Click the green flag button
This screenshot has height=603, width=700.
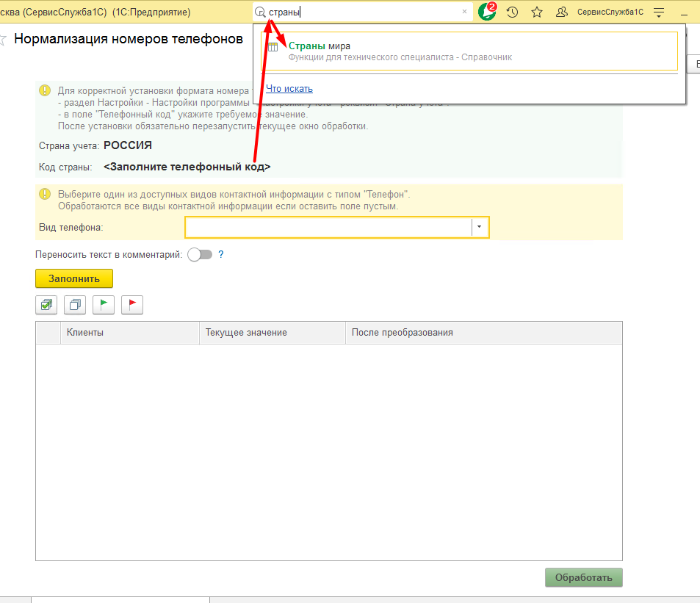104,305
